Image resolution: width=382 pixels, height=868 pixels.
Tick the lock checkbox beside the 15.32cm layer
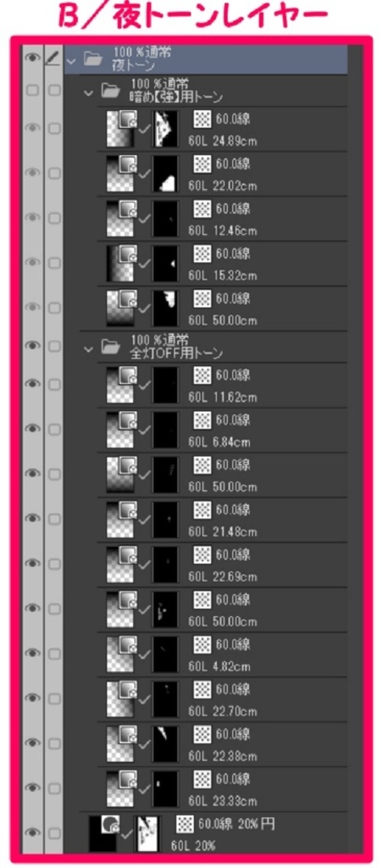(x=53, y=264)
